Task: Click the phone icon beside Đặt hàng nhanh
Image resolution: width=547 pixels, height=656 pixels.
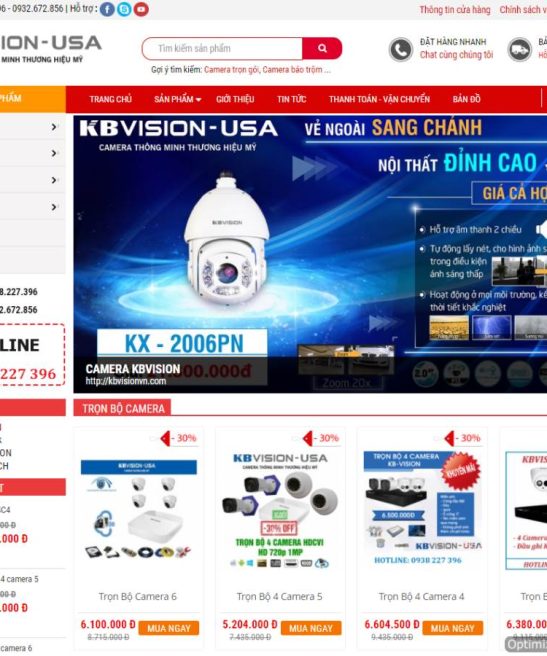Action: [x=401, y=49]
